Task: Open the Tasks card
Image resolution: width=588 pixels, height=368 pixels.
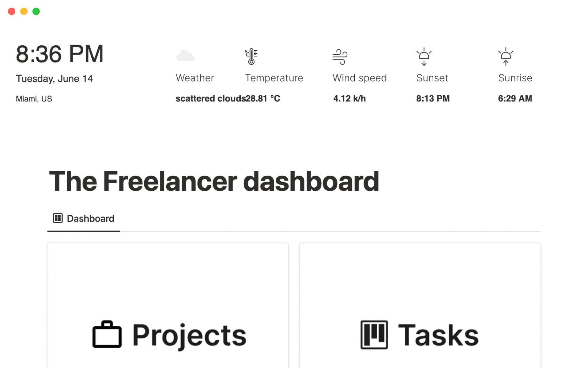Action: [420, 307]
